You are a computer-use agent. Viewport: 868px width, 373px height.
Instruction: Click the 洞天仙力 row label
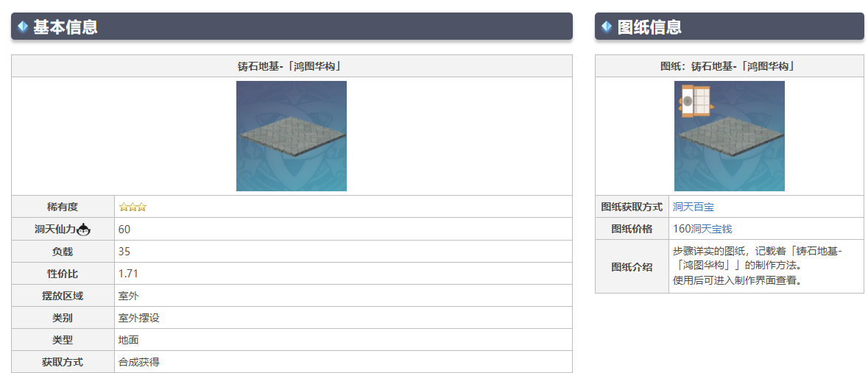pyautogui.click(x=54, y=229)
